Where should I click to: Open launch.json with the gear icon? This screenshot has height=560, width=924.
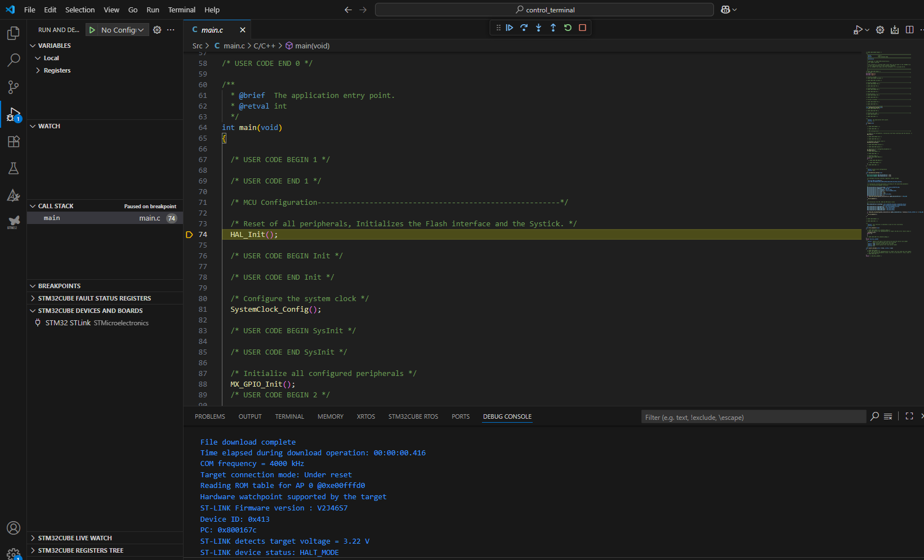[157, 30]
